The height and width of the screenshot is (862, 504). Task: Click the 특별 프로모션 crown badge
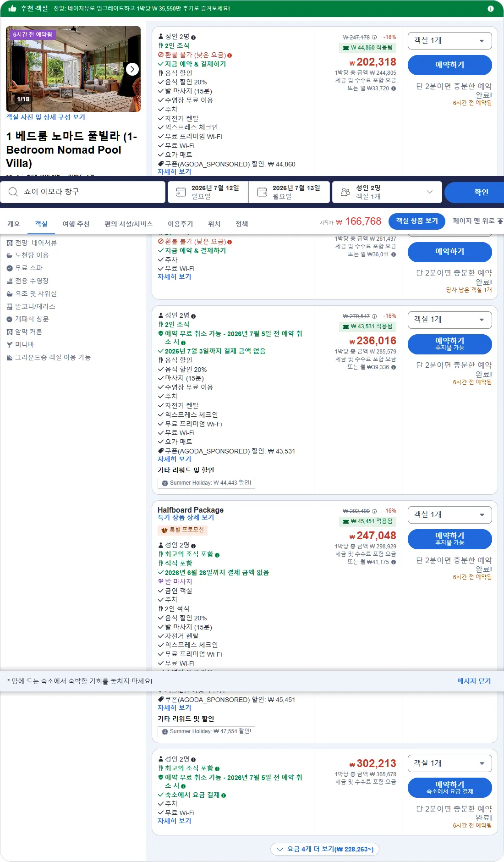tap(183, 530)
